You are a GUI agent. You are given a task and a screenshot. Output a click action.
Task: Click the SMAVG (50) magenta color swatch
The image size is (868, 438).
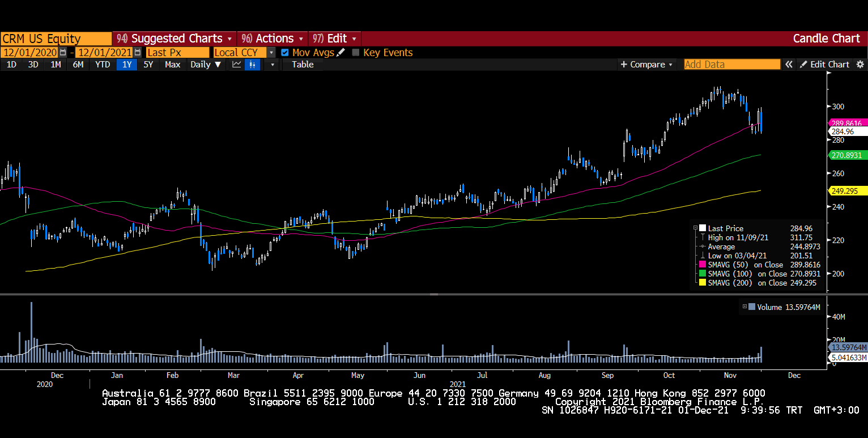tap(703, 265)
